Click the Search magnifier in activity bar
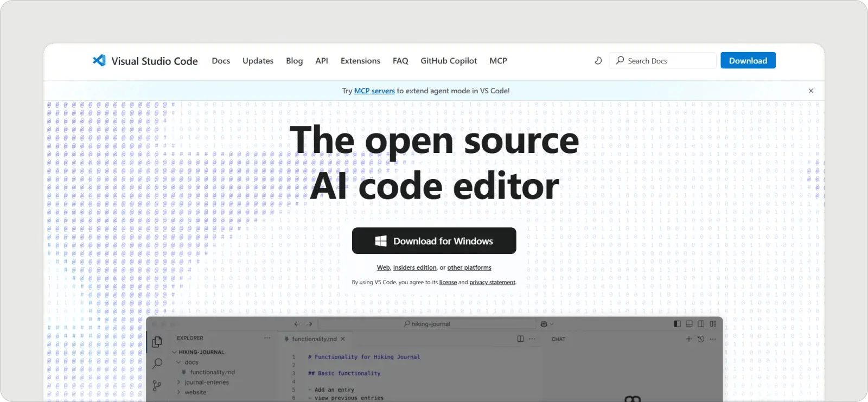868x402 pixels. coord(157,363)
